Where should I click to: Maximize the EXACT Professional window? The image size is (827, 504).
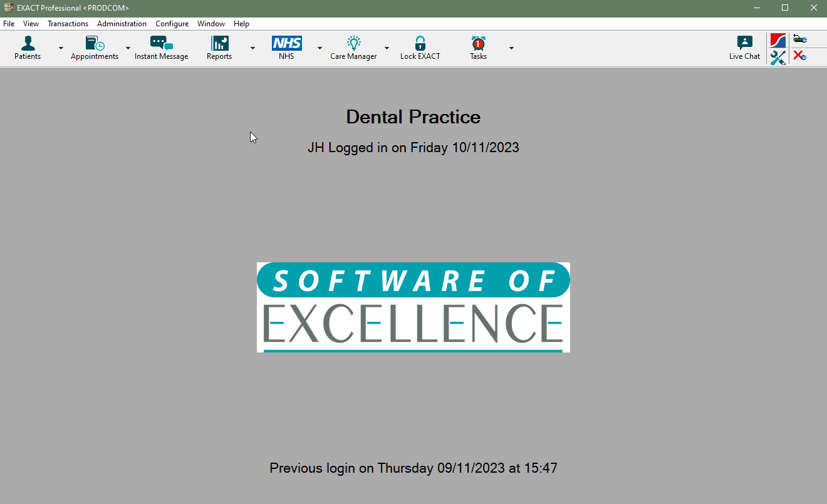pos(785,8)
